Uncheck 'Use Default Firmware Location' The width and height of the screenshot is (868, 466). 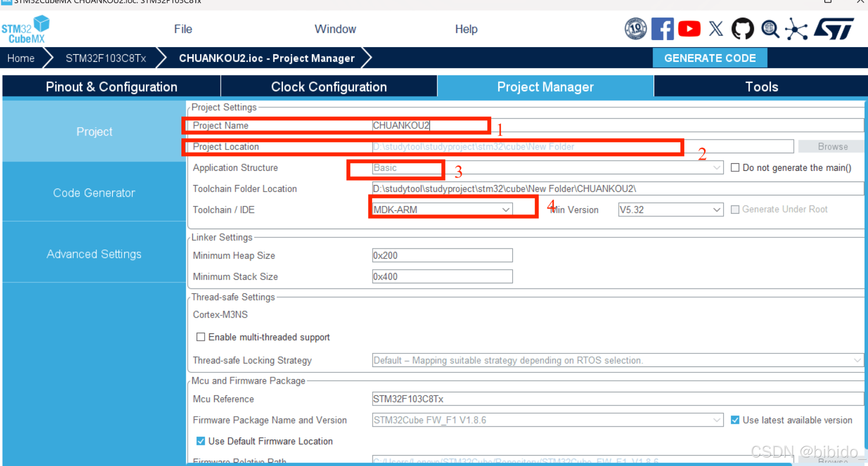coord(200,441)
